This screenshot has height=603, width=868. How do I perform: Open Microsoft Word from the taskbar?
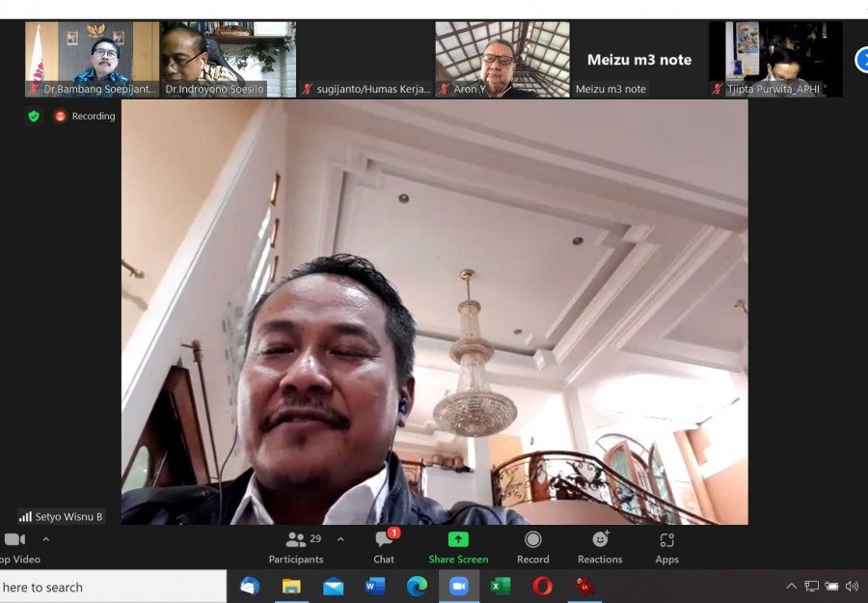click(374, 587)
